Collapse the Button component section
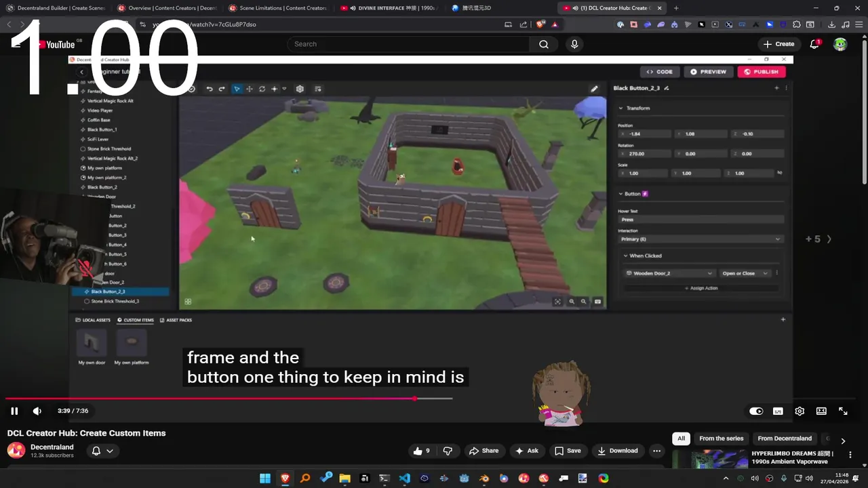This screenshot has height=488, width=868. tap(620, 194)
